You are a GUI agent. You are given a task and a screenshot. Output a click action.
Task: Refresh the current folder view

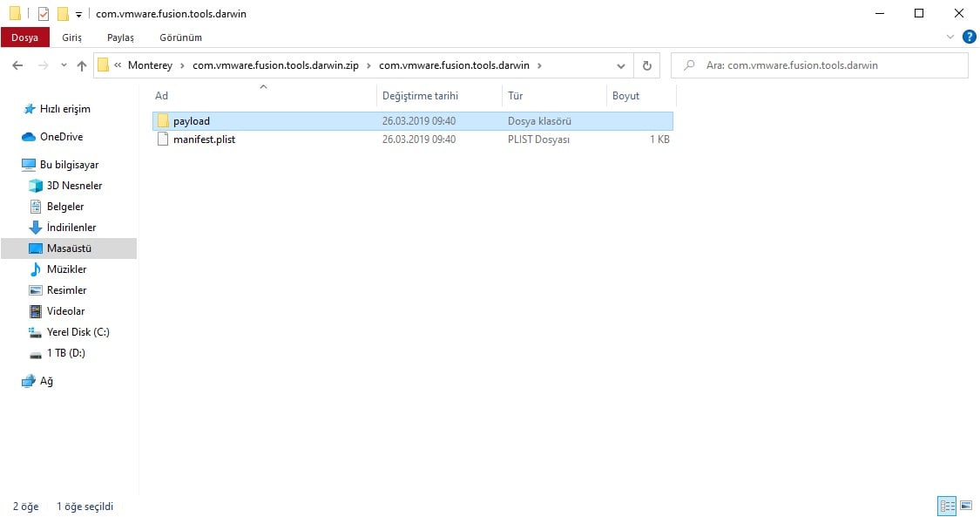647,65
